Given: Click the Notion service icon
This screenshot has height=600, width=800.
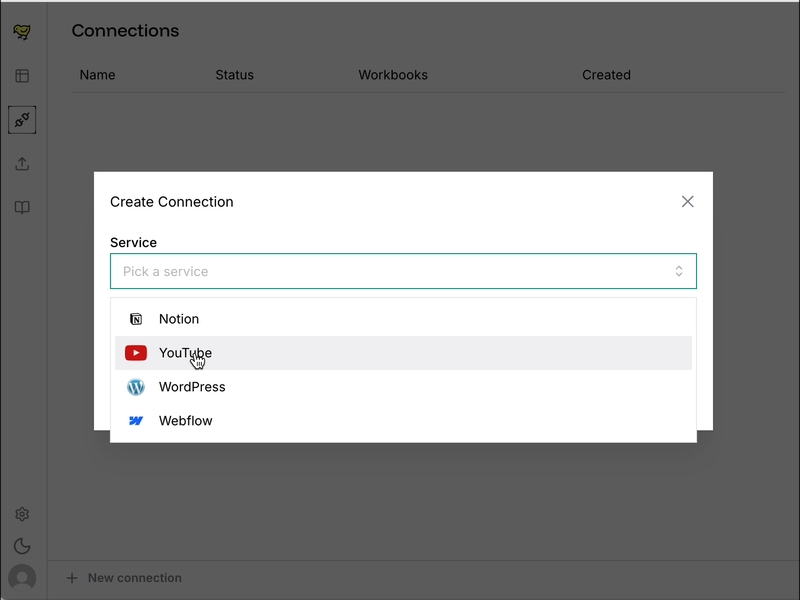Looking at the screenshot, I should pos(137,318).
